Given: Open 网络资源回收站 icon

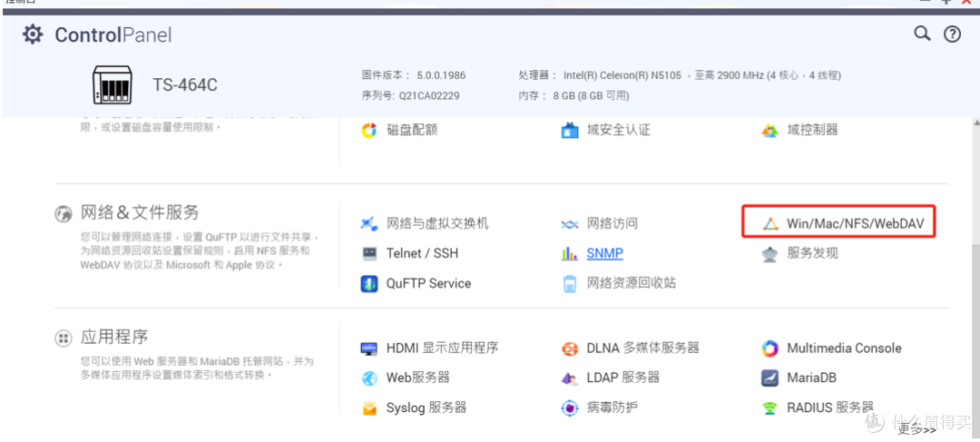Looking at the screenshot, I should click(x=569, y=284).
